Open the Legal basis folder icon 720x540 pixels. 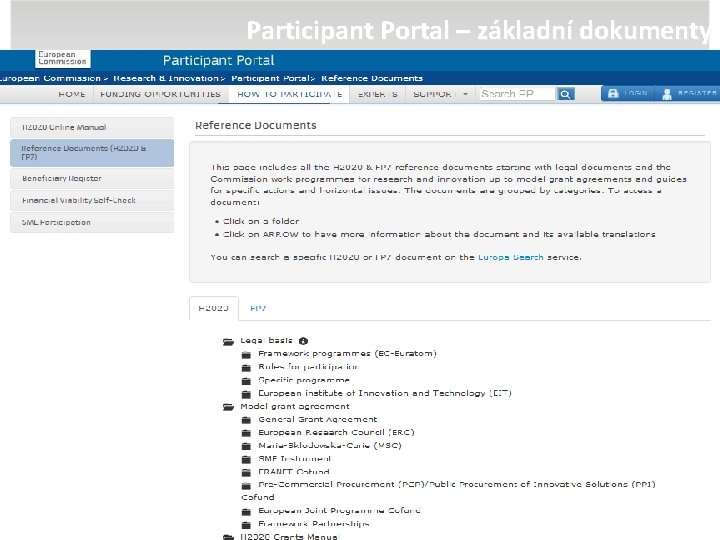point(228,341)
